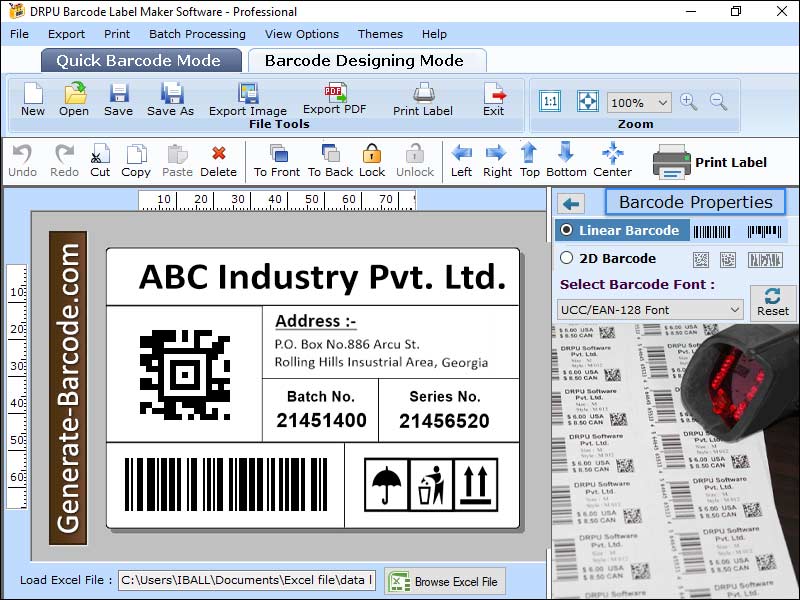Select the 2D Barcode radio button
Viewport: 800px width, 600px height.
point(567,258)
